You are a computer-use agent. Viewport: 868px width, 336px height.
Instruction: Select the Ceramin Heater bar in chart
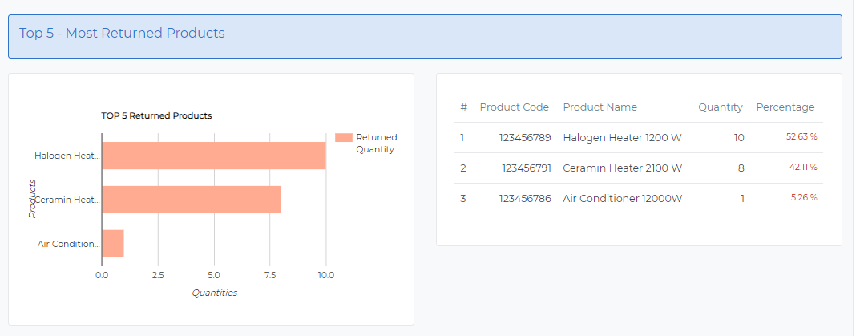pos(191,200)
